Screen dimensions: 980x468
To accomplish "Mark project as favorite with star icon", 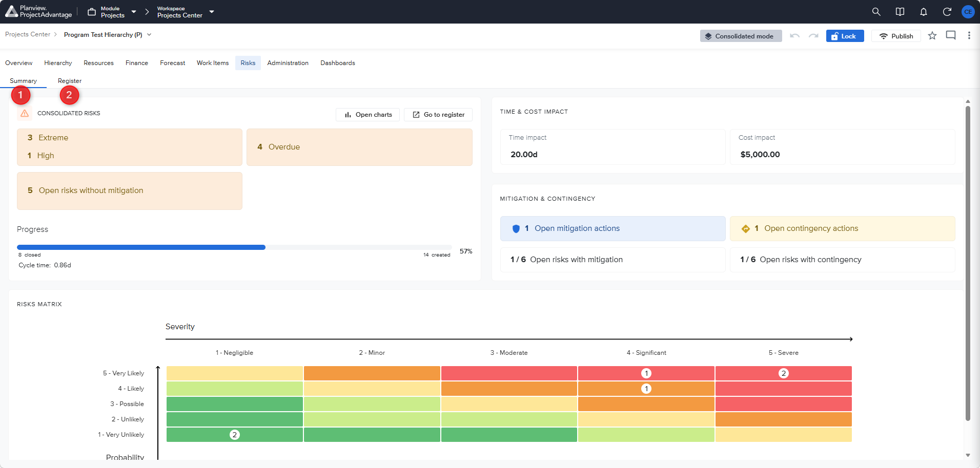I will point(932,36).
